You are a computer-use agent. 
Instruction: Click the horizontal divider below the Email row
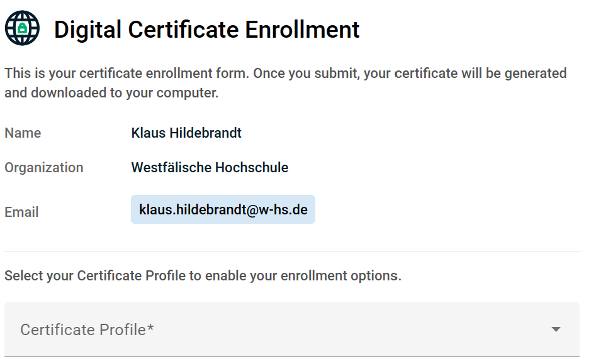click(x=291, y=251)
